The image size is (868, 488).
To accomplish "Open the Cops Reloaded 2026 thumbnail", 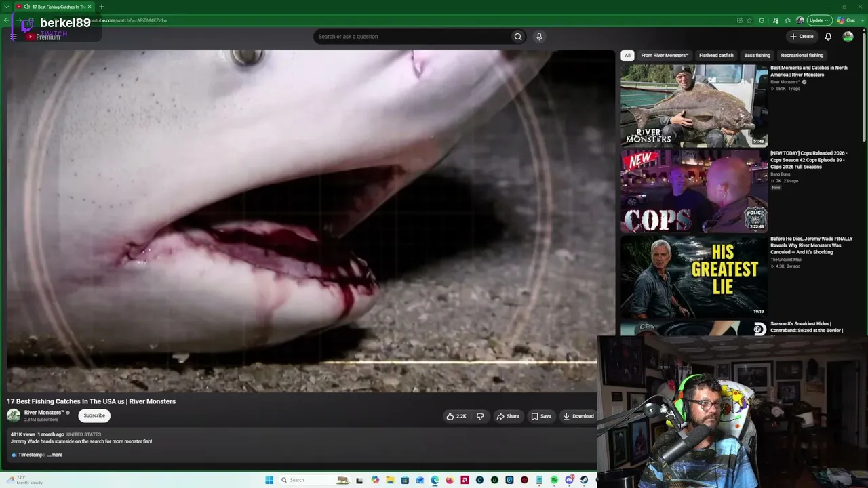I will click(x=694, y=191).
